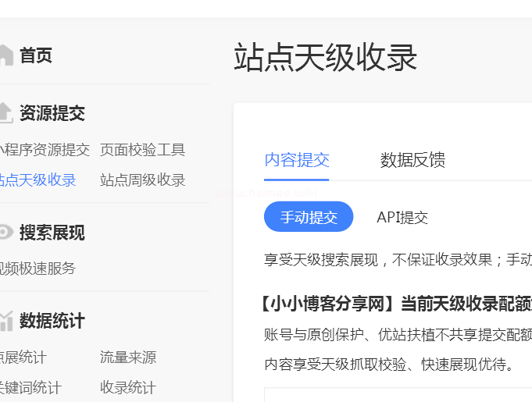Select the 数据统计 section heading text
532x402 pixels.
point(52,321)
